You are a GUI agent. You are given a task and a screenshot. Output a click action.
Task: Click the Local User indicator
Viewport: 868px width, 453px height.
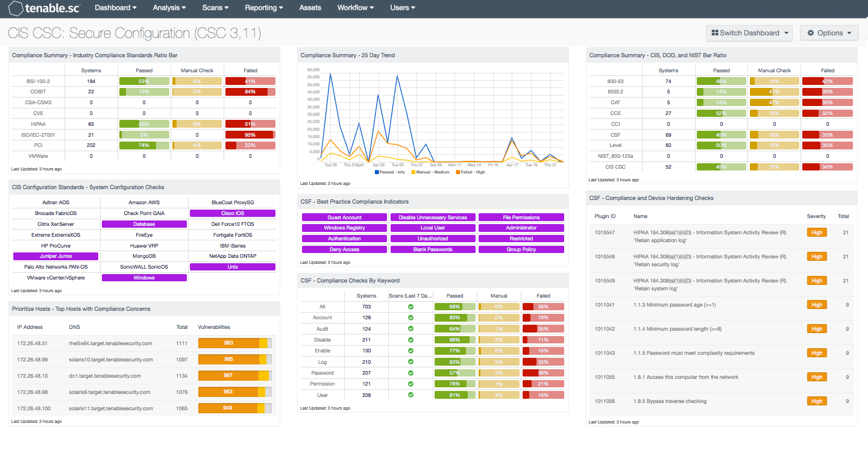pyautogui.click(x=433, y=228)
